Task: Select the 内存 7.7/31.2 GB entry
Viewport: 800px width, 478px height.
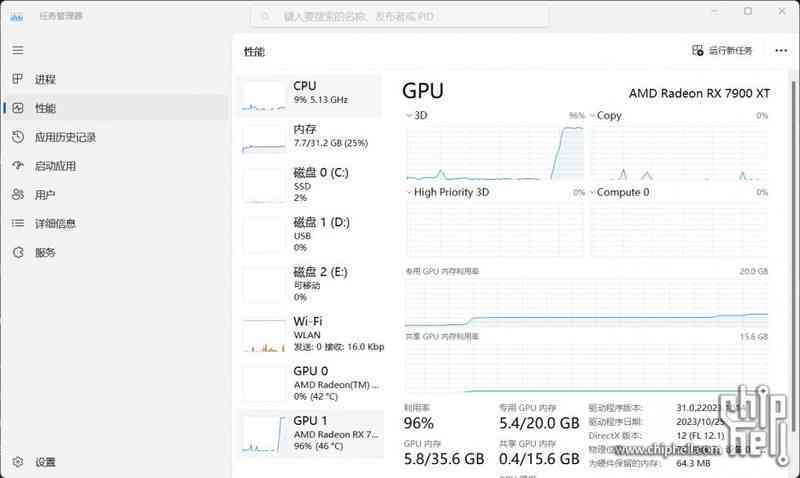Action: (310, 139)
